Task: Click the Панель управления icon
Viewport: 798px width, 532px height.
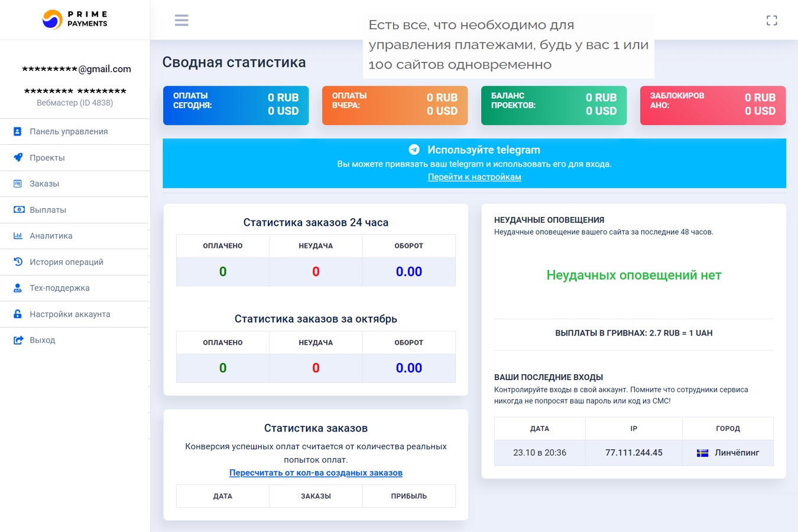Action: pyautogui.click(x=18, y=131)
